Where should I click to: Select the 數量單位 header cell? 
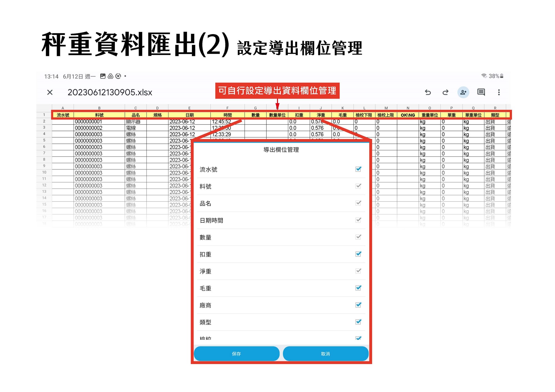click(277, 115)
